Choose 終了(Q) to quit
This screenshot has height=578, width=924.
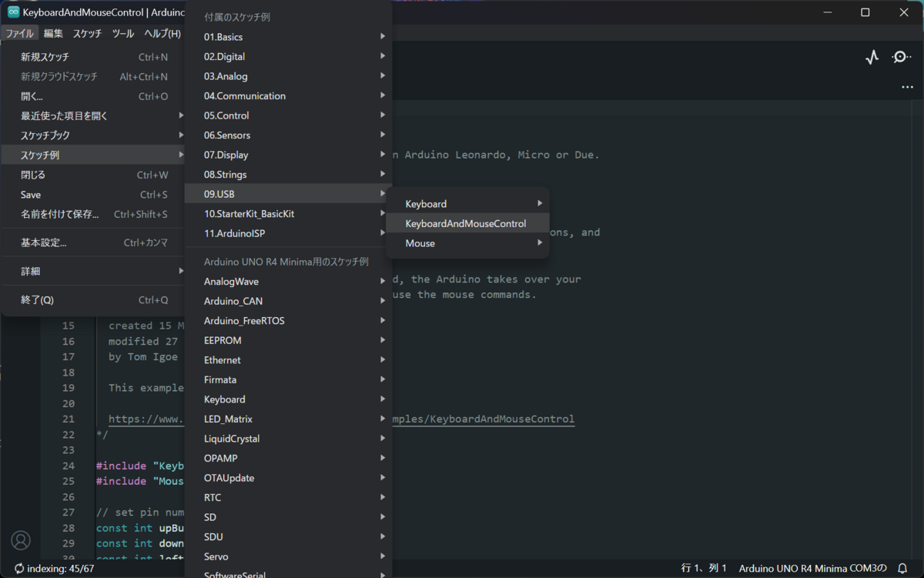pyautogui.click(x=94, y=299)
